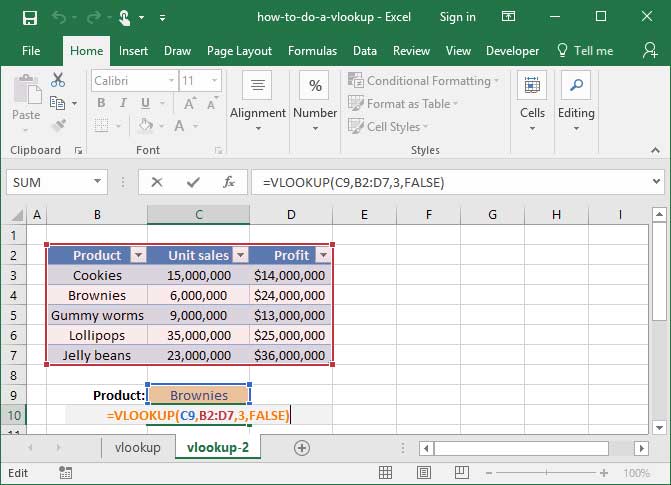
Task: Select the Jelly beans cell
Action: (97, 355)
